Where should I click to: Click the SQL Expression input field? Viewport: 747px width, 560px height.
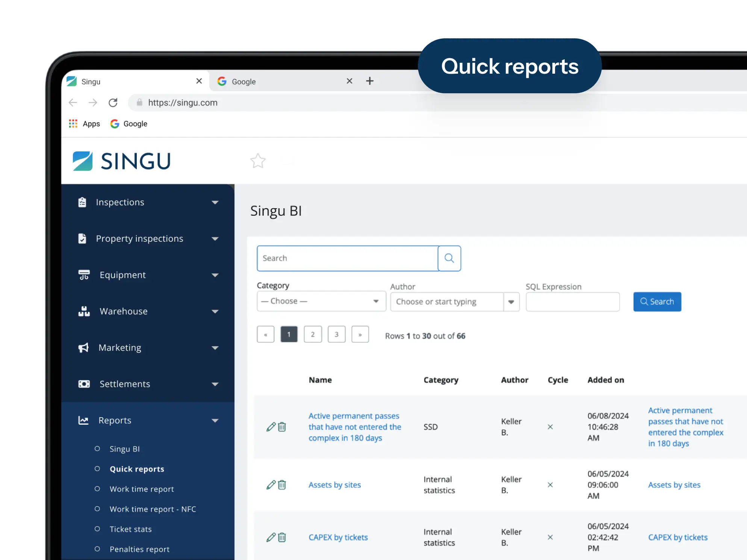(573, 302)
